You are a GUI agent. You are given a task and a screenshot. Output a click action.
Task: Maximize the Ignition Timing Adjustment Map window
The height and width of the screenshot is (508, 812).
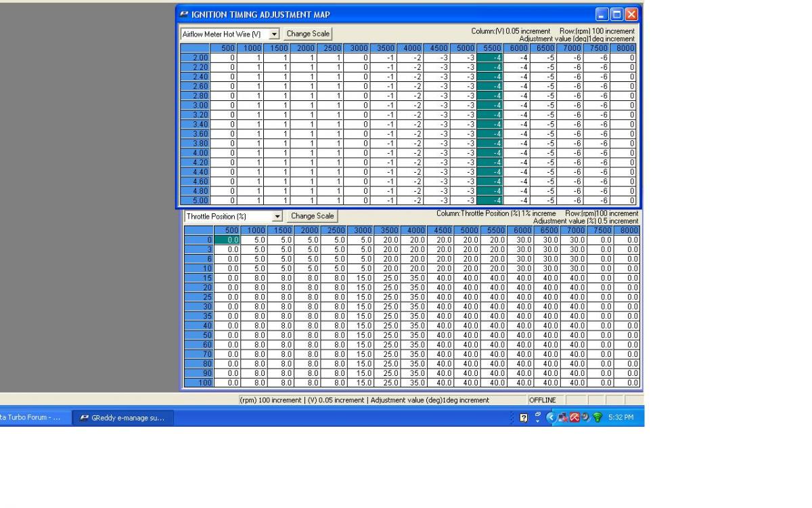[616, 14]
